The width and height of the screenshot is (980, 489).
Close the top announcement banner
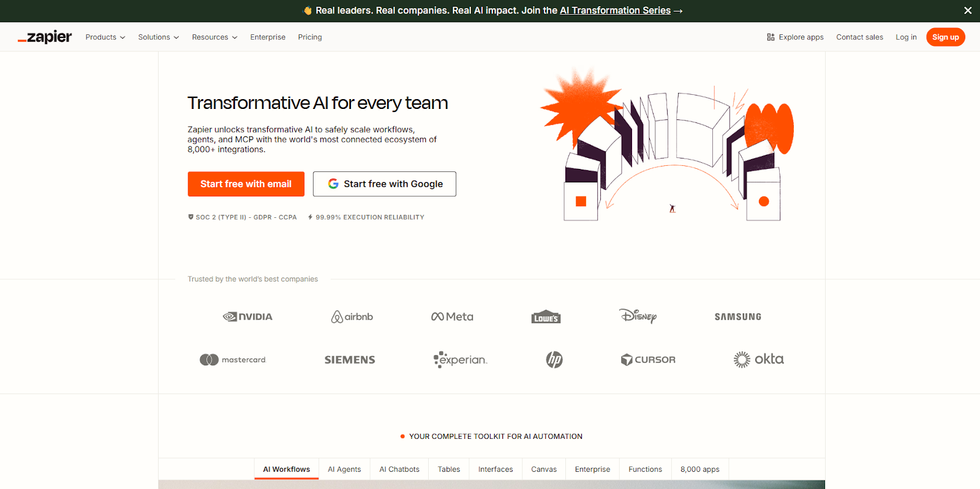[968, 10]
